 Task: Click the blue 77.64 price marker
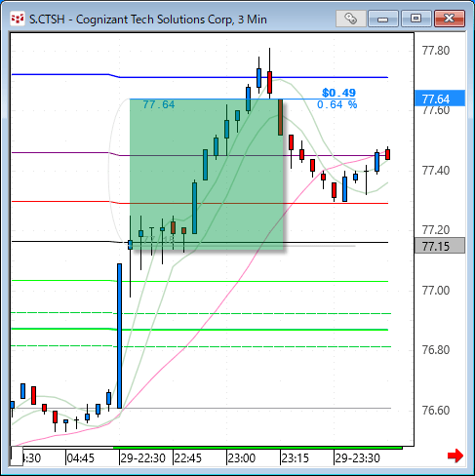(440, 99)
